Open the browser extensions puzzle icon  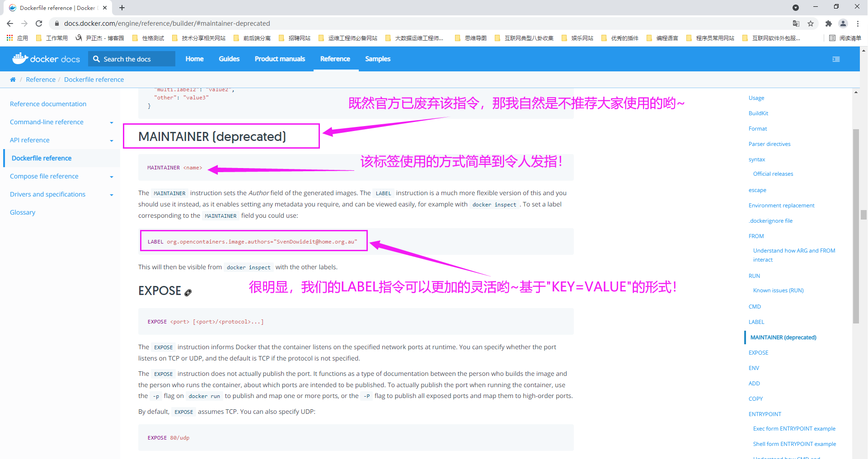pyautogui.click(x=828, y=23)
